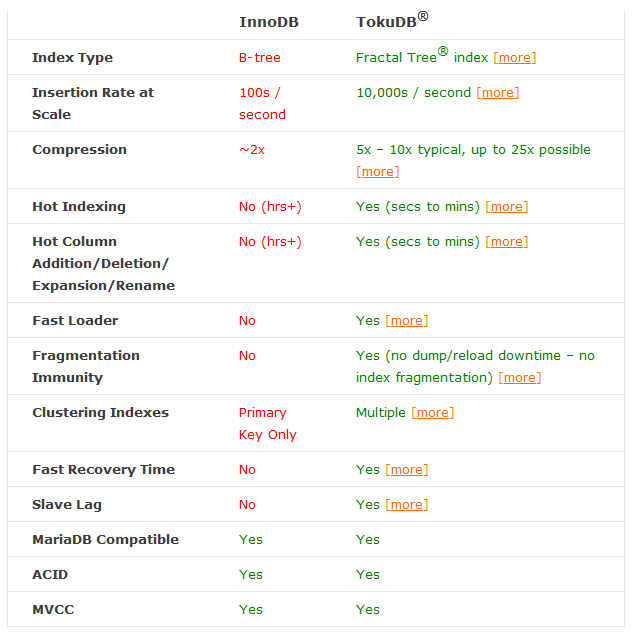
Task: Visit the Clustering Indexes Multiple [more] link
Action: click(433, 413)
